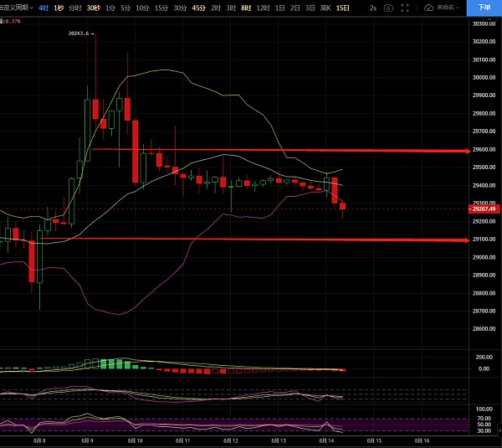502x448 pixels.
Task: Choose the 30分 timeframe
Action: coord(180,8)
